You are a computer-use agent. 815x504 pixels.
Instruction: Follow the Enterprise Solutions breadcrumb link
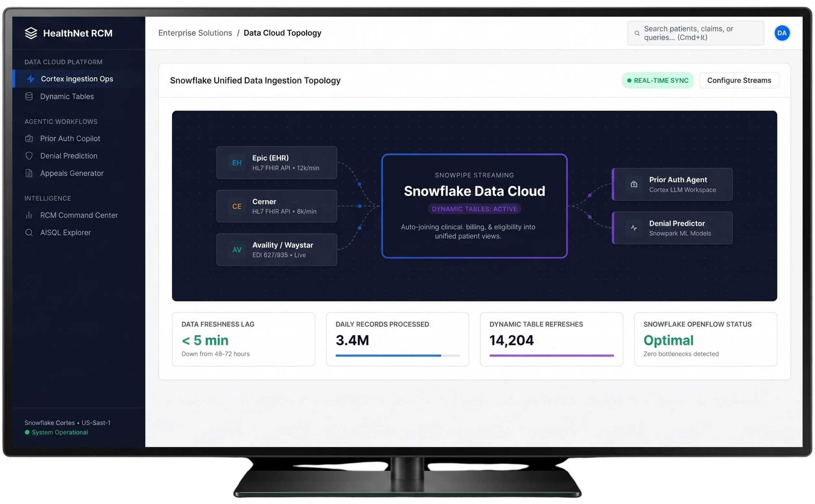coord(195,33)
